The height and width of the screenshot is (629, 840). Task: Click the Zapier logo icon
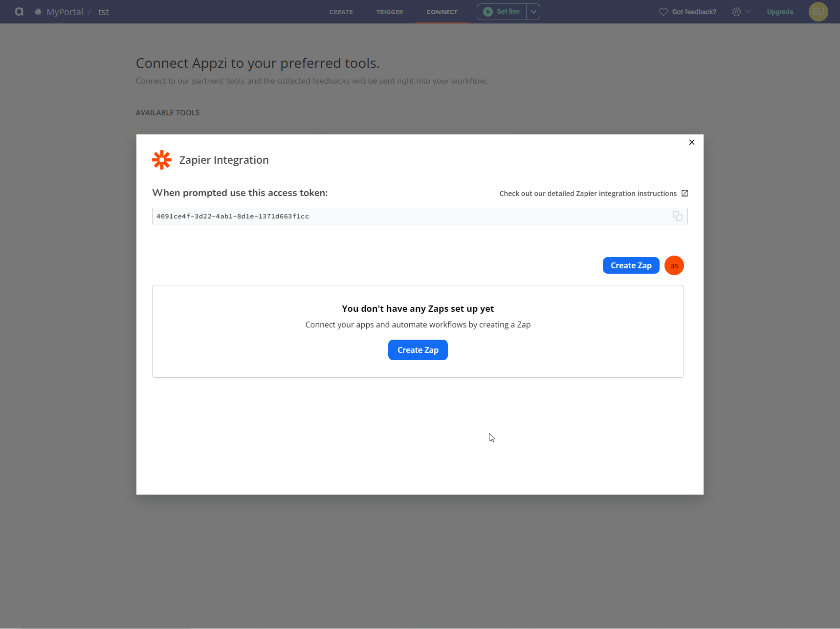162,160
